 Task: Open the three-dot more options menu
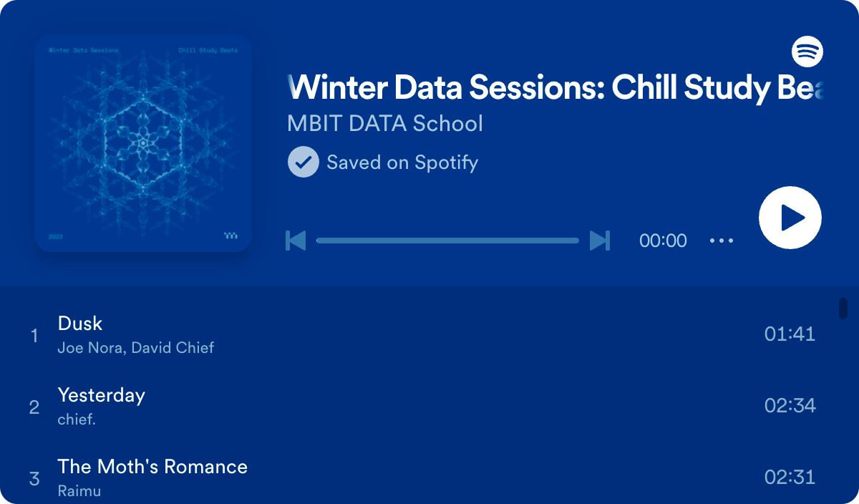coord(722,241)
